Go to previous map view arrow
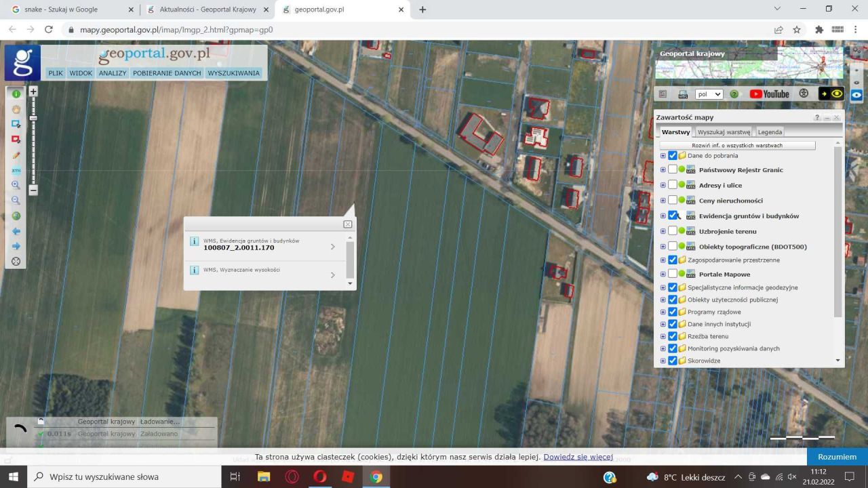868x488 pixels. (16, 231)
